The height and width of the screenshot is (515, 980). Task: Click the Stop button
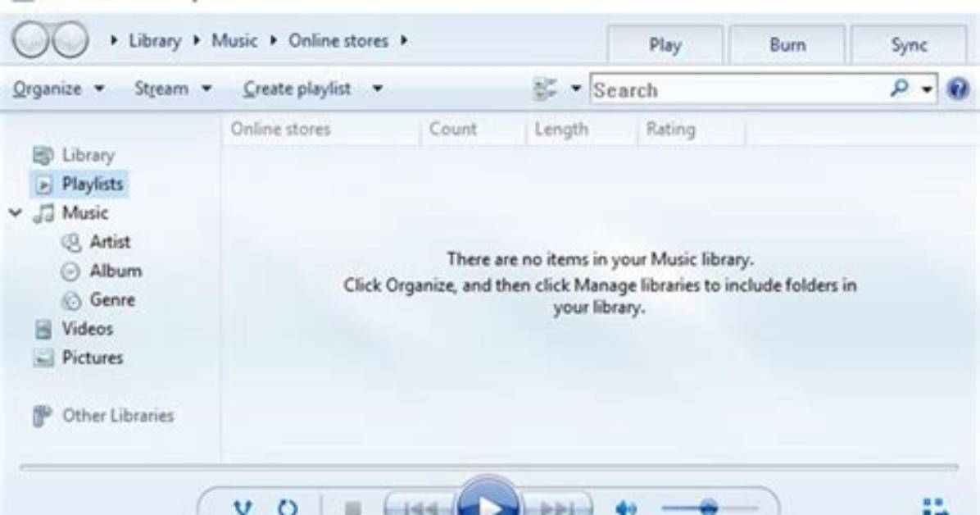point(353,508)
